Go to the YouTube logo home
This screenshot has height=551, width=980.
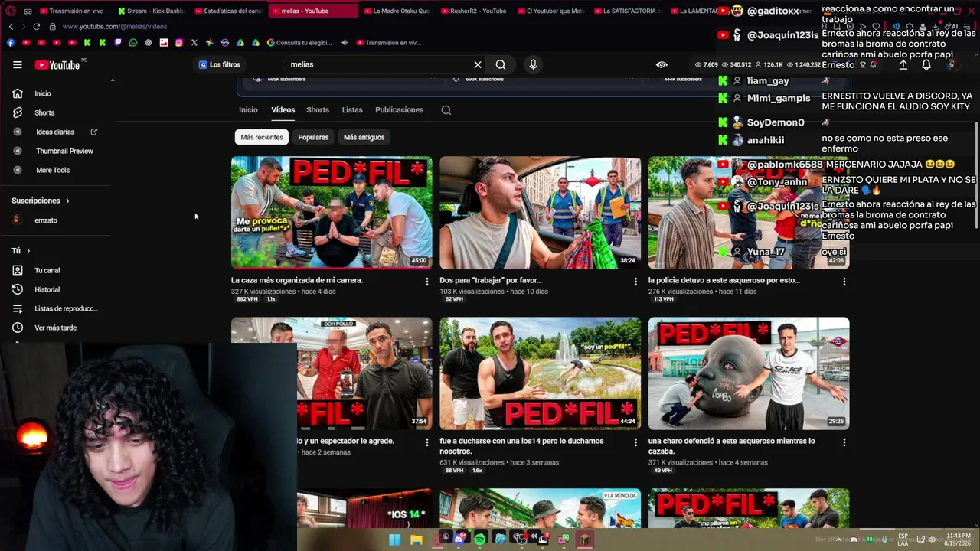[x=57, y=65]
